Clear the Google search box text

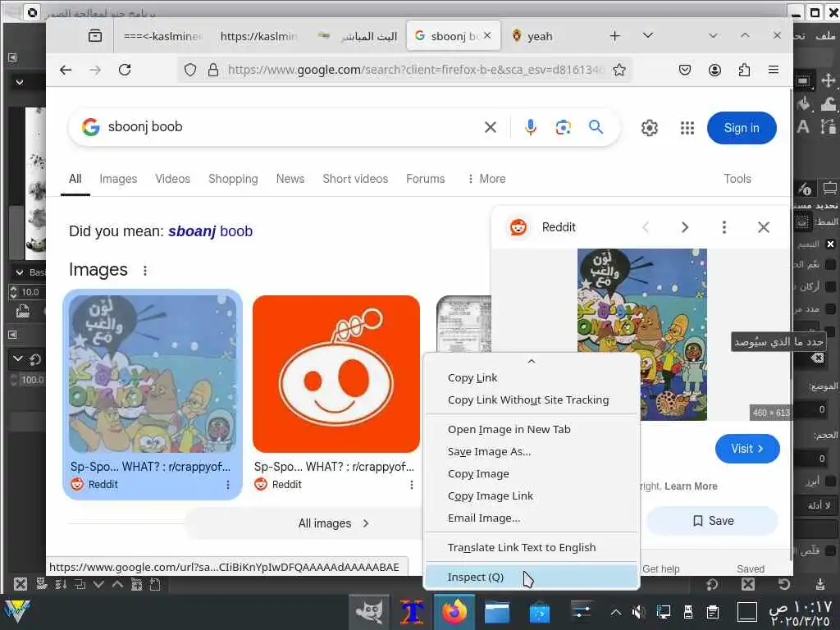(491, 127)
